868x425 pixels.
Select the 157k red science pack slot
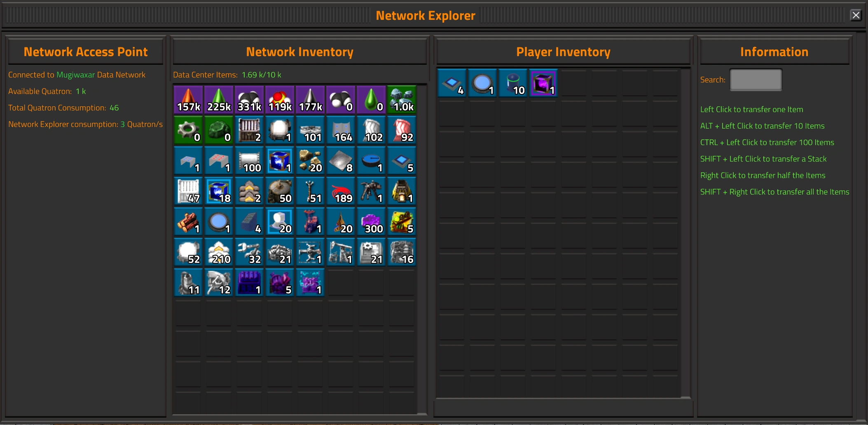tap(188, 100)
